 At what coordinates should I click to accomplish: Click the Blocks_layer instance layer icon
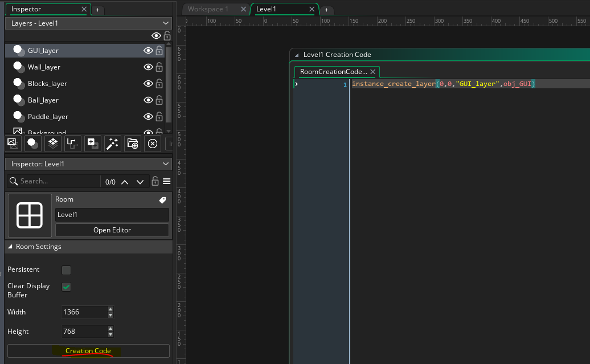[18, 84]
